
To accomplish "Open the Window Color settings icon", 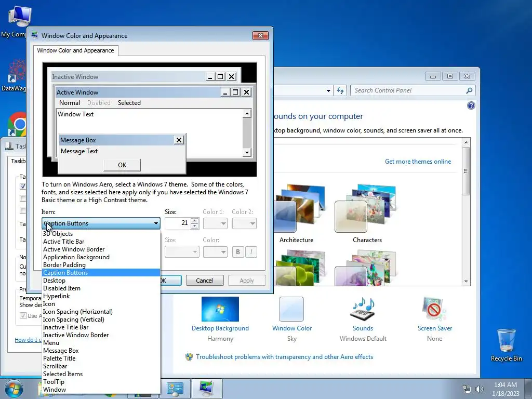I will [291, 309].
